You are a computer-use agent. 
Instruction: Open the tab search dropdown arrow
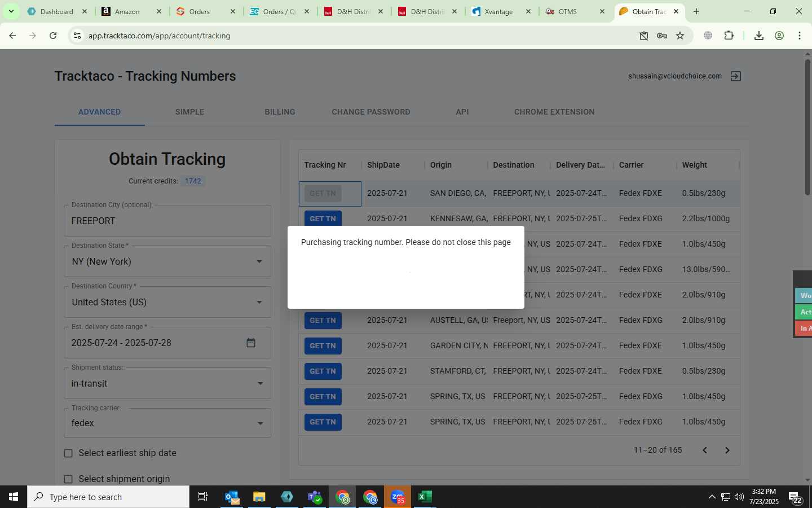point(11,11)
